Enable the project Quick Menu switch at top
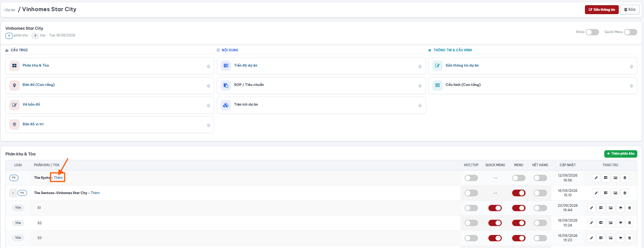This screenshot has width=644, height=248. click(631, 32)
